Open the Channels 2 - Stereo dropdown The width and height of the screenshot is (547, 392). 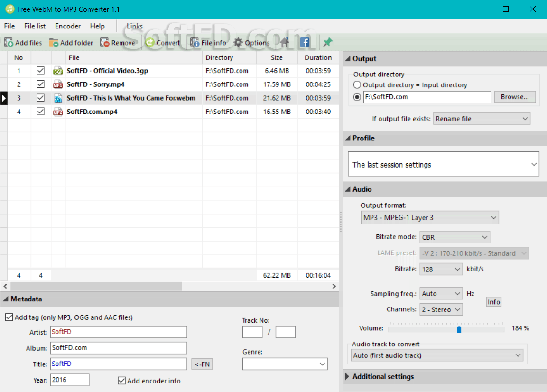(441, 309)
